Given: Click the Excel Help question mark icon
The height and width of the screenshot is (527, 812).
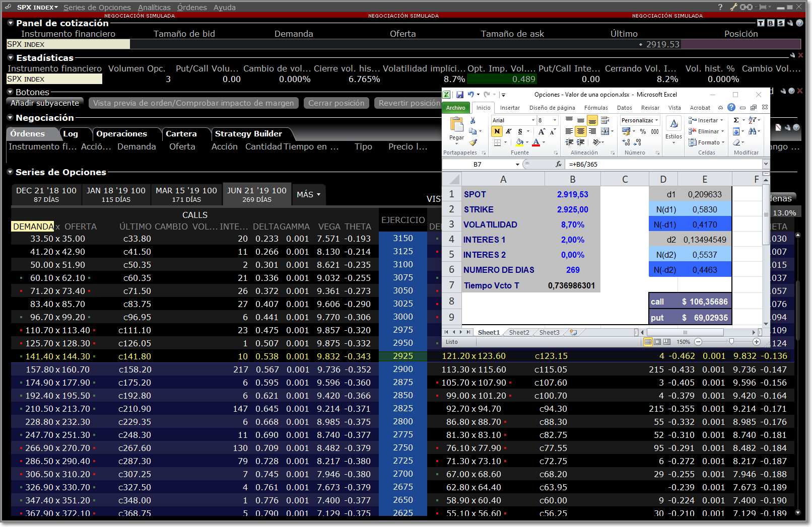Looking at the screenshot, I should coord(731,108).
